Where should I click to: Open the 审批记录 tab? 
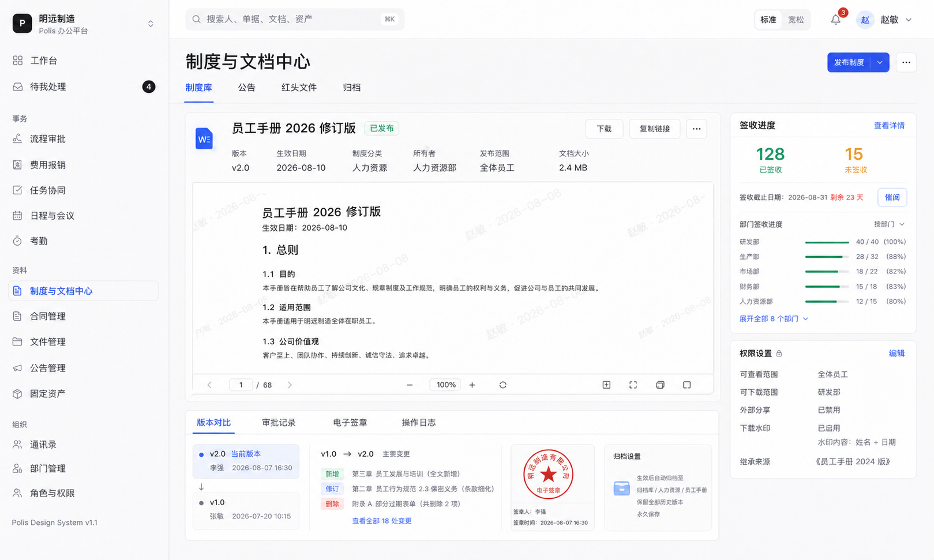[x=279, y=423]
